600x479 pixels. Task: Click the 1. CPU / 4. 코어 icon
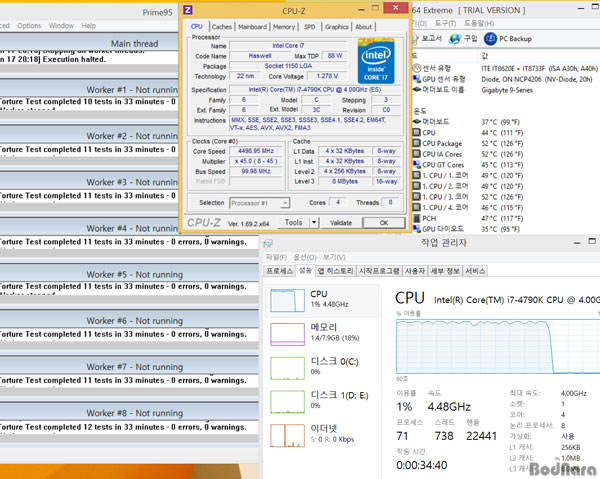pyautogui.click(x=417, y=207)
